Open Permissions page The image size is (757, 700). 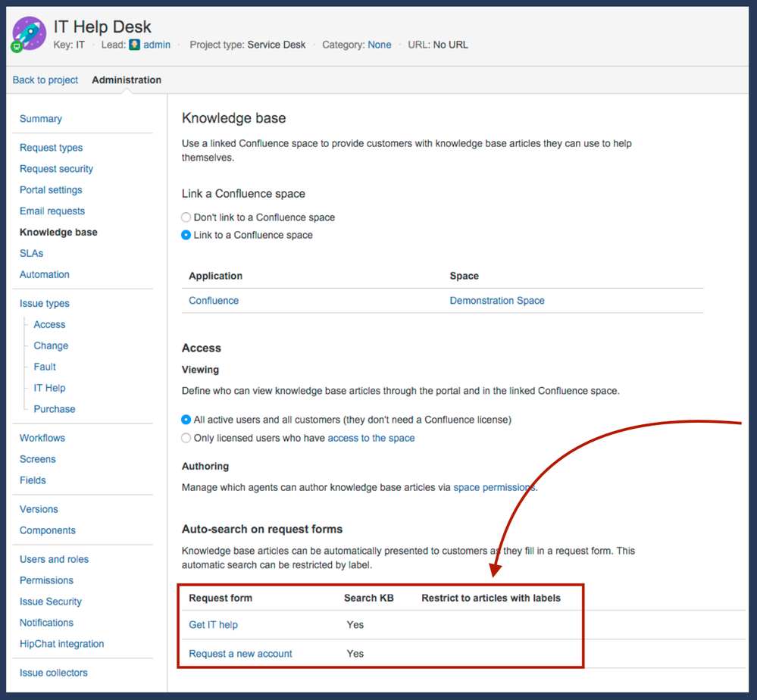click(46, 580)
